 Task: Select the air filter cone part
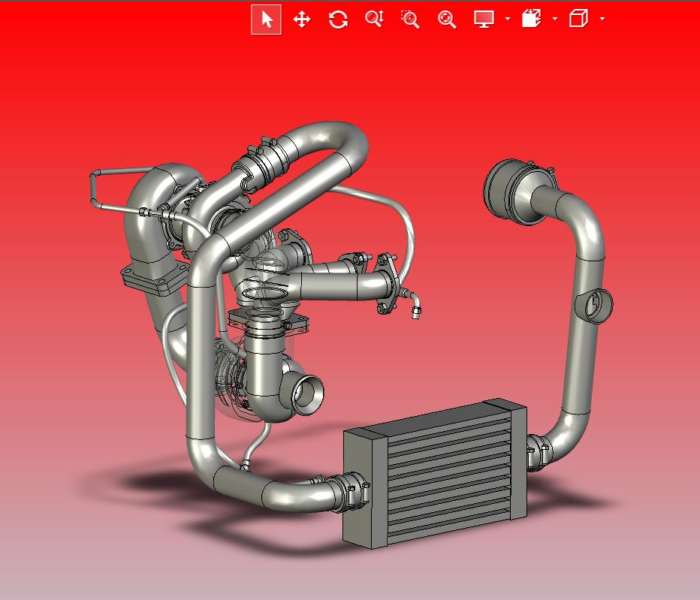click(x=519, y=191)
